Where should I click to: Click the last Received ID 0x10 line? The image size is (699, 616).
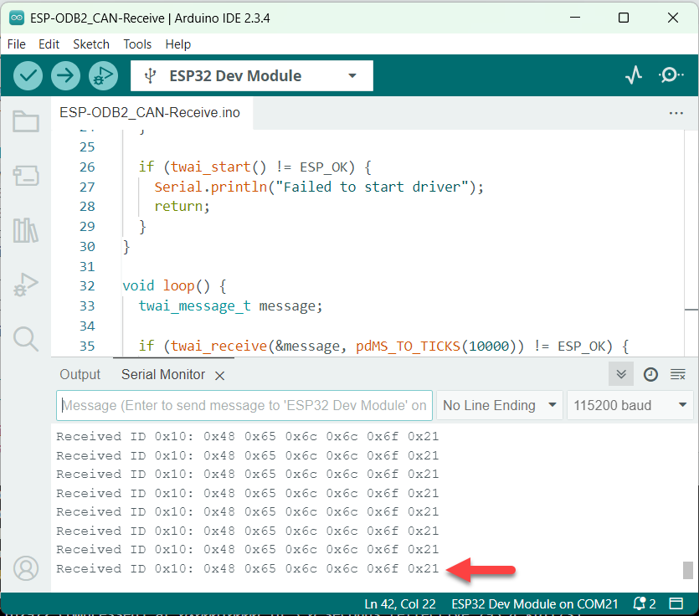[x=248, y=569]
